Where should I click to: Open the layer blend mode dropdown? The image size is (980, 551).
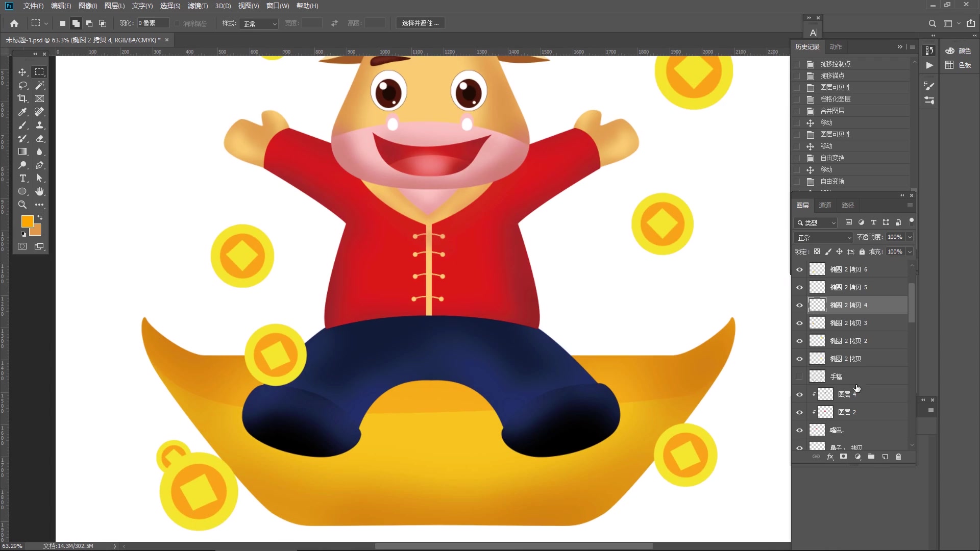[823, 237]
